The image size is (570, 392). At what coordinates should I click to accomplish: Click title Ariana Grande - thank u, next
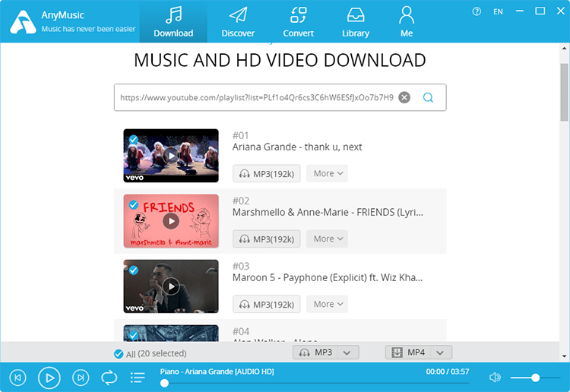pyautogui.click(x=297, y=147)
